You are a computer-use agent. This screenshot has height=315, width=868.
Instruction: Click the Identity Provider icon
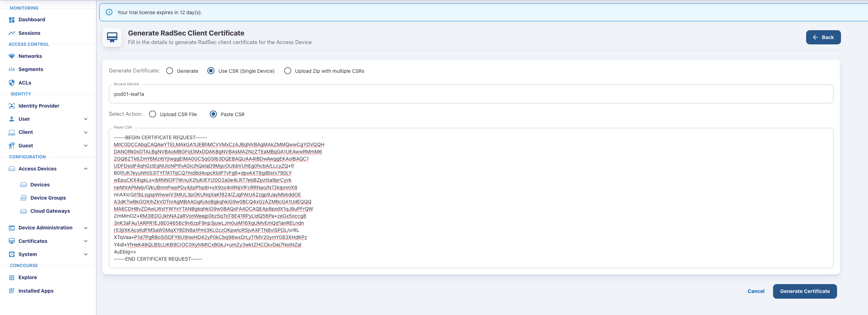tap(12, 106)
